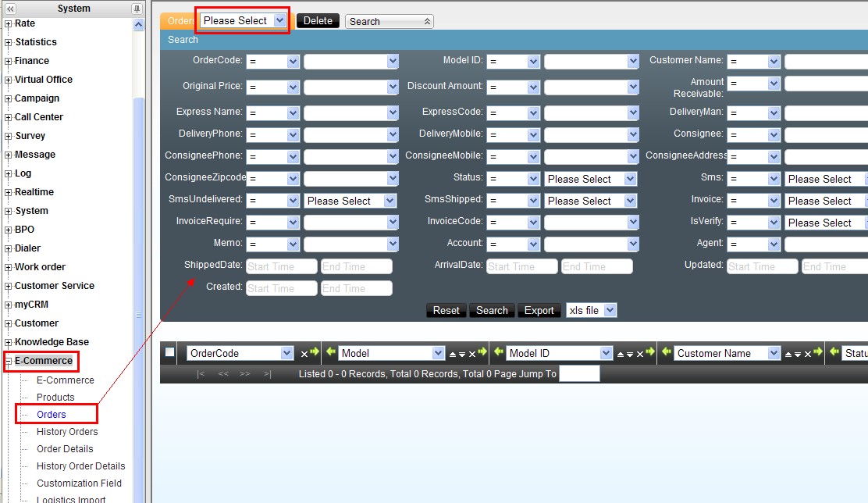
Task: Move OrderCode column right with green arrow
Action: pos(315,353)
